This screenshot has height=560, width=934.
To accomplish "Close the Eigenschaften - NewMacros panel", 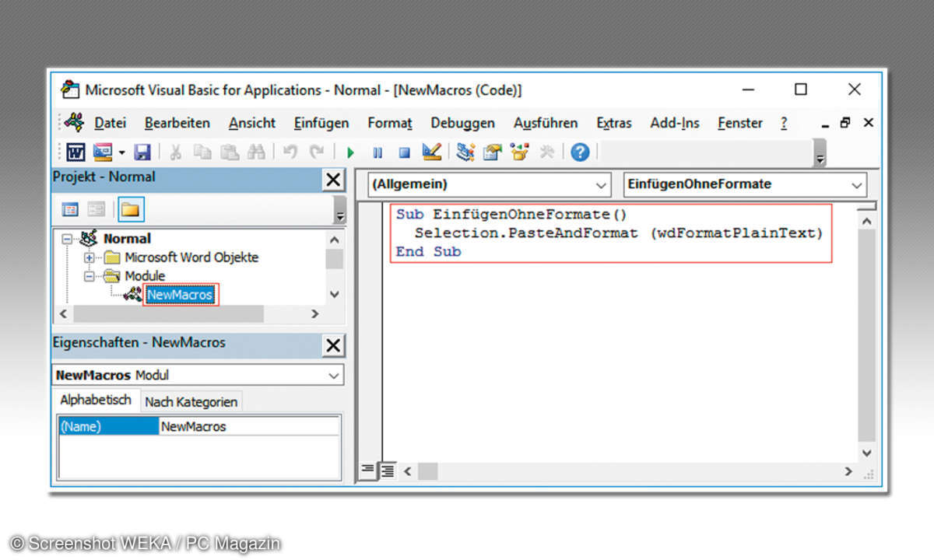I will point(333,345).
